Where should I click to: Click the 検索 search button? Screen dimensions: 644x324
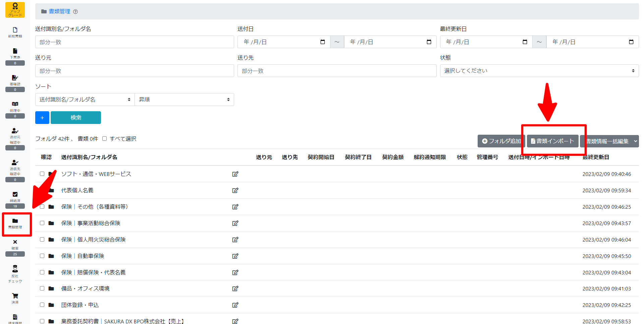pyautogui.click(x=76, y=118)
